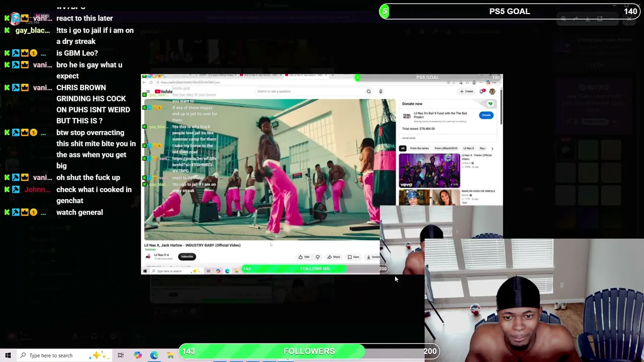This screenshot has width=644, height=362.
Task: Select the From the series chip
Action: pos(420,148)
